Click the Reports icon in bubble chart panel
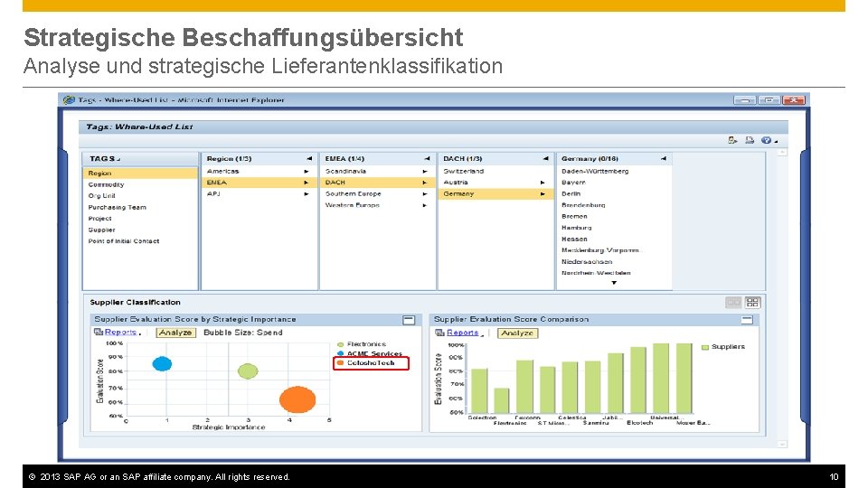This screenshot has height=488, width=868. [99, 332]
